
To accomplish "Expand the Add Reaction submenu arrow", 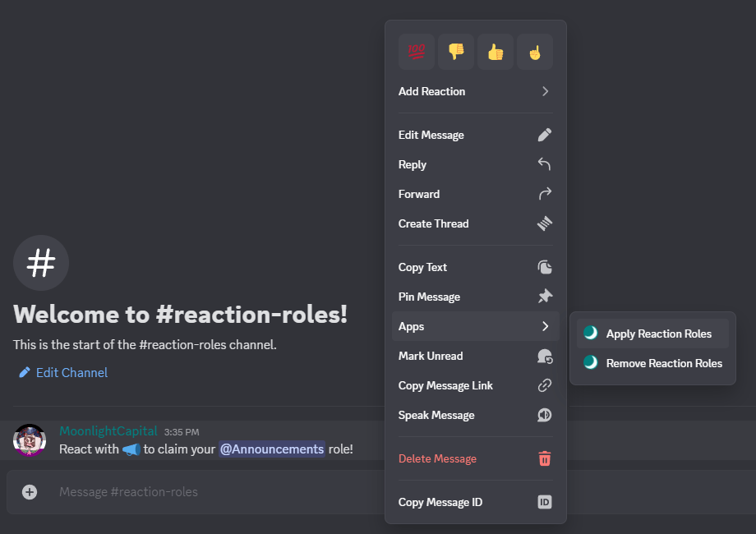I will pos(545,91).
